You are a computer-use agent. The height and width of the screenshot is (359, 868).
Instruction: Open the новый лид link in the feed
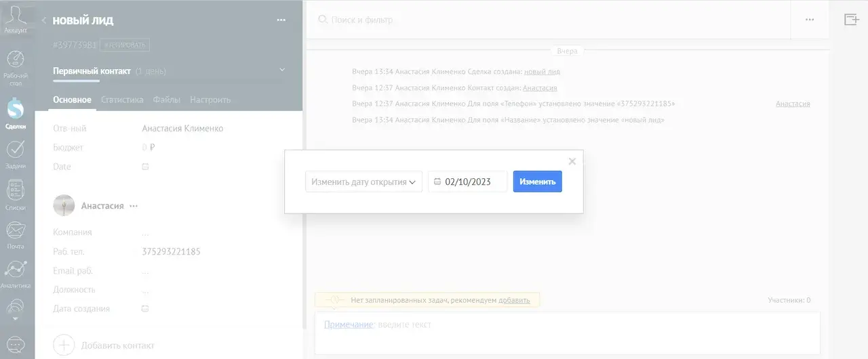click(x=542, y=71)
